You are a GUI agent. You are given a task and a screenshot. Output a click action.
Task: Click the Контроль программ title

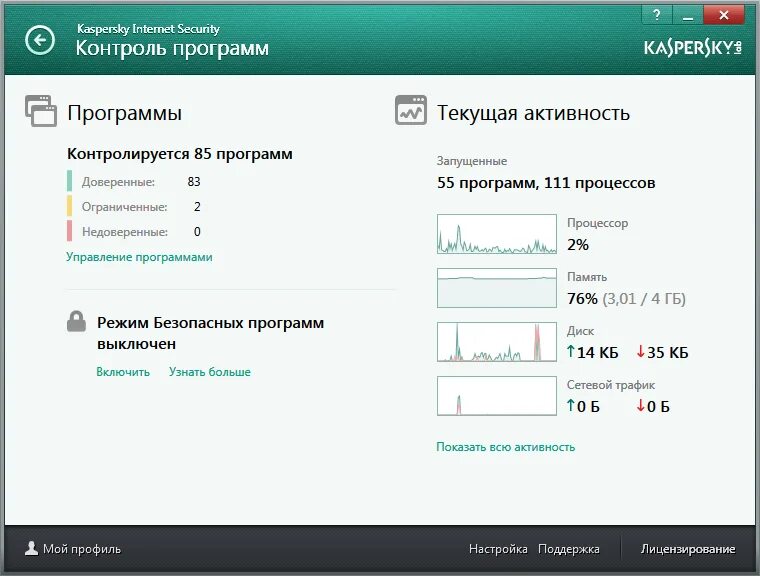[172, 48]
